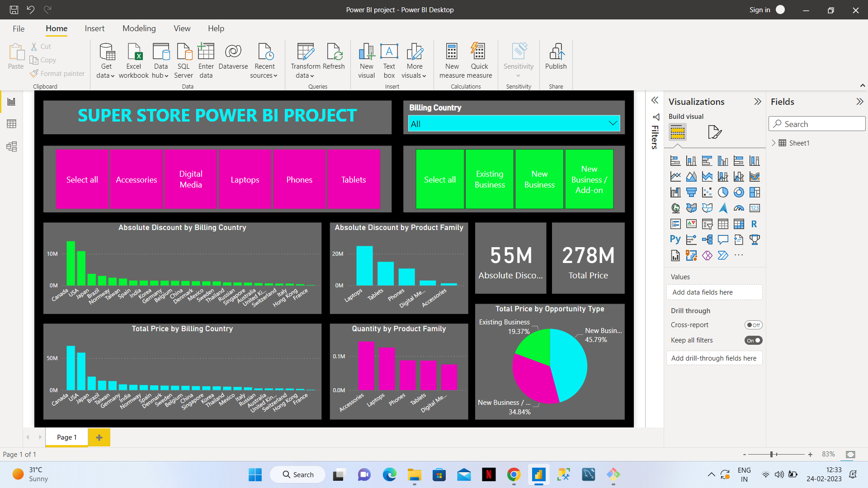Select Python visual icon
The image size is (868, 488).
pyautogui.click(x=675, y=239)
